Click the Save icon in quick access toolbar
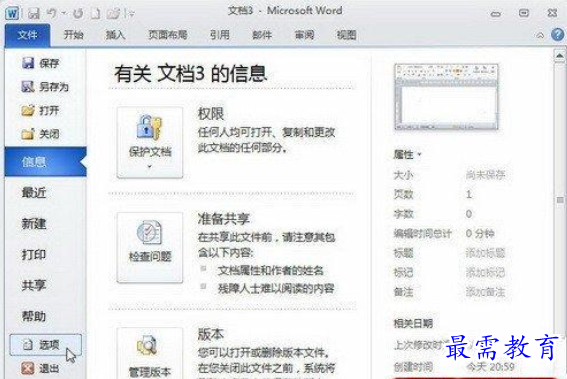 click(x=34, y=14)
